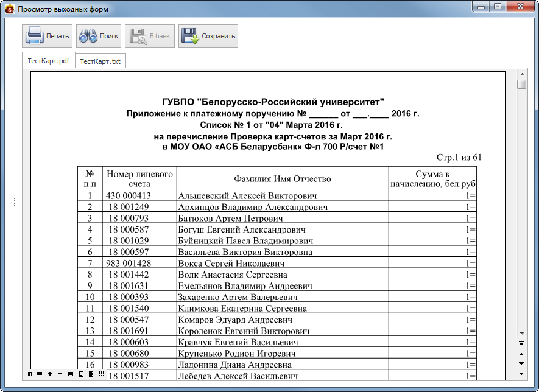Zoom out with the minus icon
The height and width of the screenshot is (392, 539).
coord(60,374)
